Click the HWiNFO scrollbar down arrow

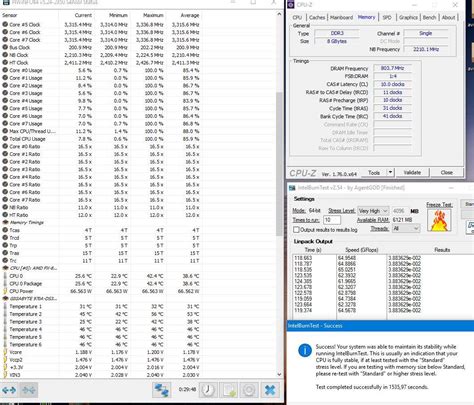(279, 374)
